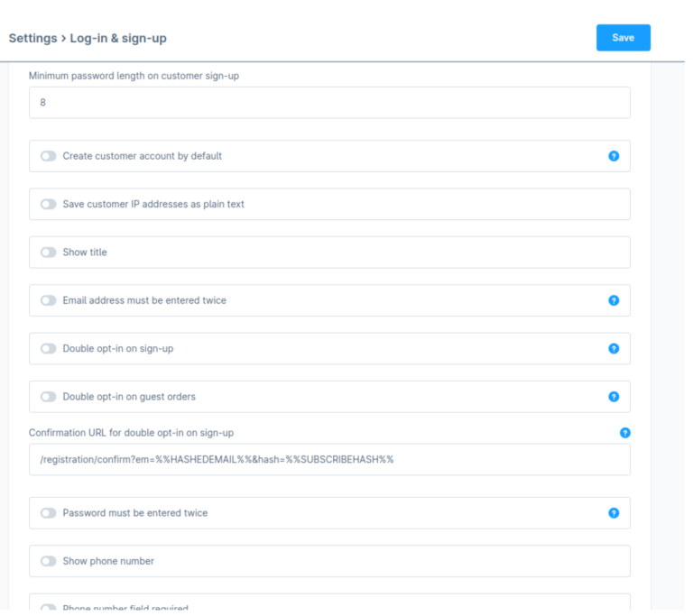
Task: Open help for Password must be entered twice
Action: pos(614,513)
